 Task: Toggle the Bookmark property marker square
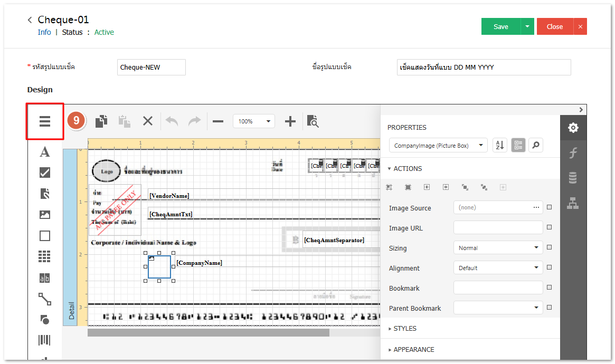coord(549,288)
